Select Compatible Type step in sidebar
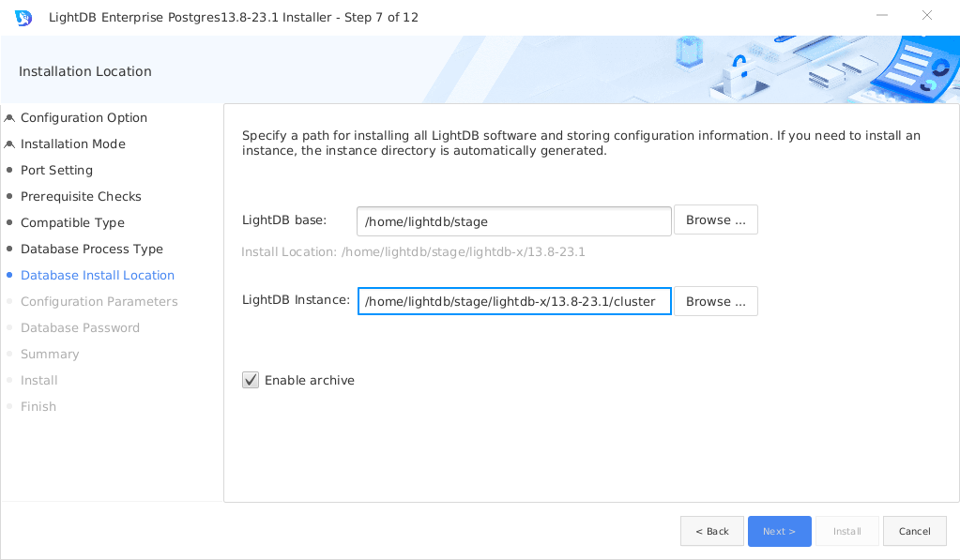960x560 pixels. click(x=72, y=222)
